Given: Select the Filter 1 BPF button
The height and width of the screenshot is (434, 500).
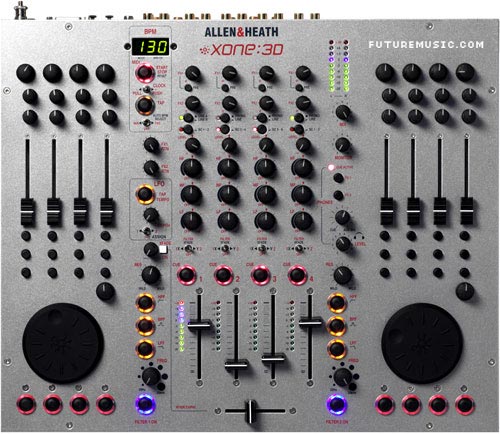Looking at the screenshot, I should [145, 326].
